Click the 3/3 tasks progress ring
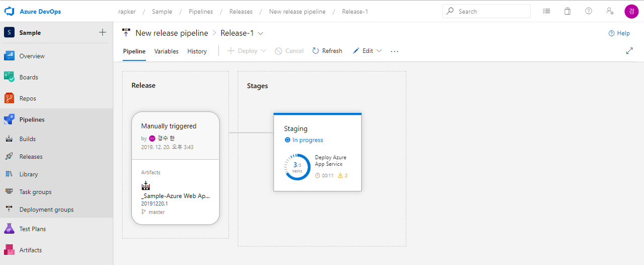The image size is (644, 265). (x=297, y=167)
